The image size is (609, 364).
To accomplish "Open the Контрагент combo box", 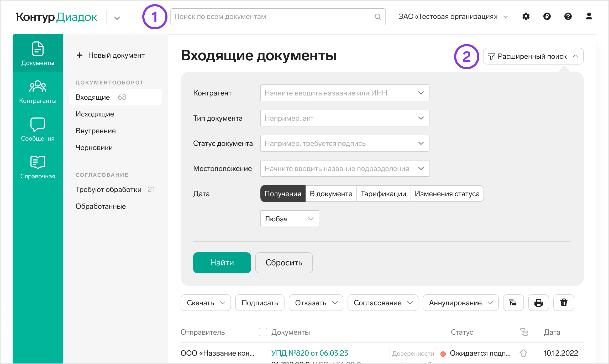I will [x=345, y=93].
